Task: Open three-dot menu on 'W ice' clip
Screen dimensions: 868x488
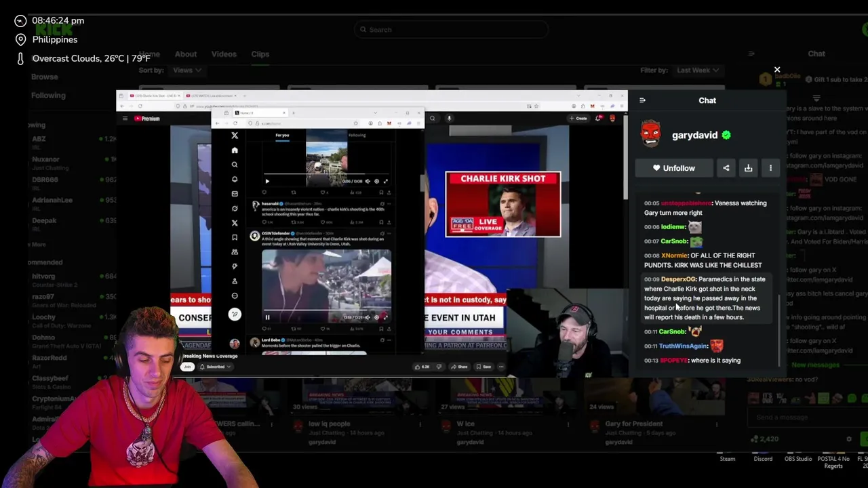Action: (567, 424)
